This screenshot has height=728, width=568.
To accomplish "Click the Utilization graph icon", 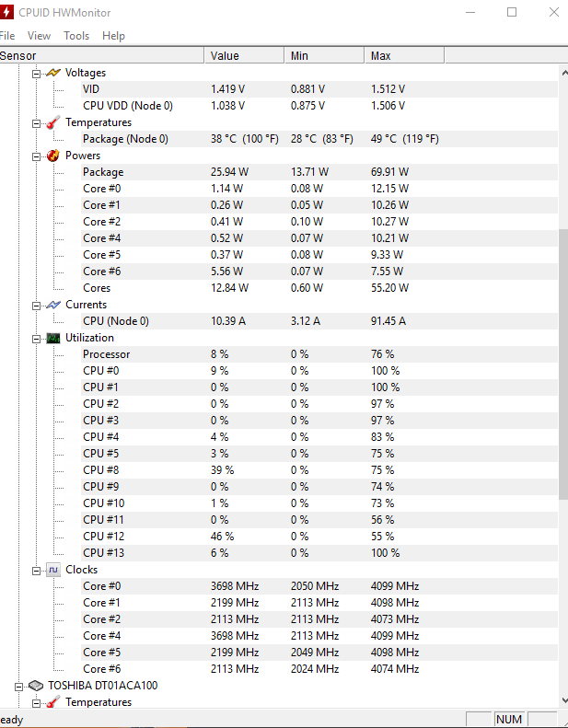I will (x=53, y=338).
